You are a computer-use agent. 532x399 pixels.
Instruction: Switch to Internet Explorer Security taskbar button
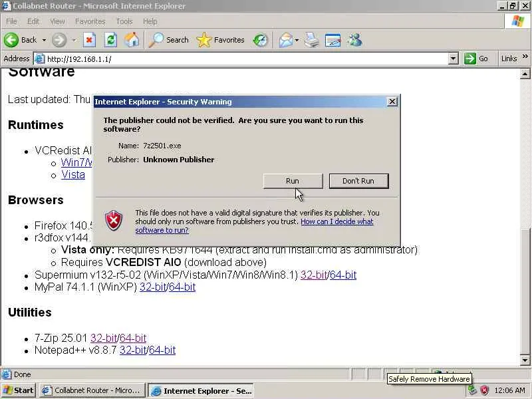pos(202,390)
